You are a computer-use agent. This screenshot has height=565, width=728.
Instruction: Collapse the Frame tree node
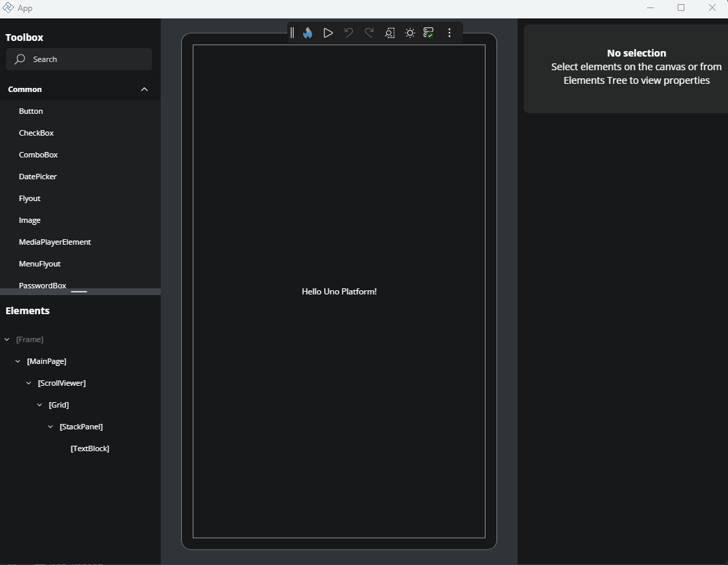[7, 339]
